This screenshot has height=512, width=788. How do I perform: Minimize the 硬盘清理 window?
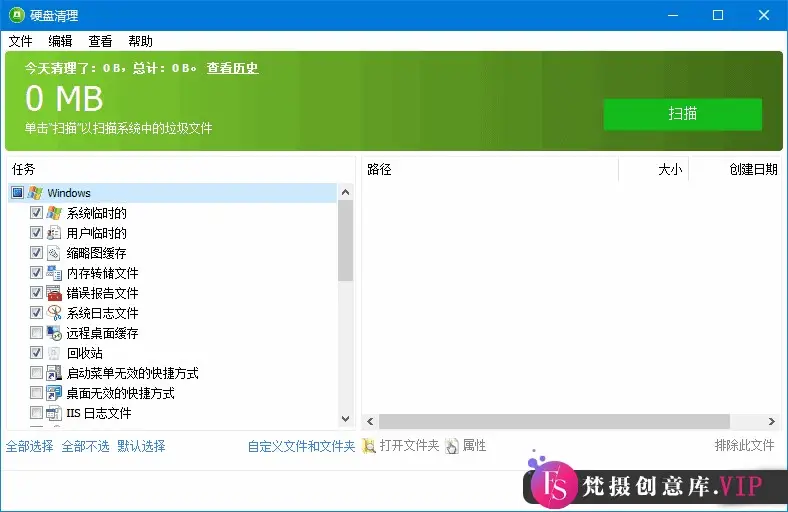[x=673, y=15]
